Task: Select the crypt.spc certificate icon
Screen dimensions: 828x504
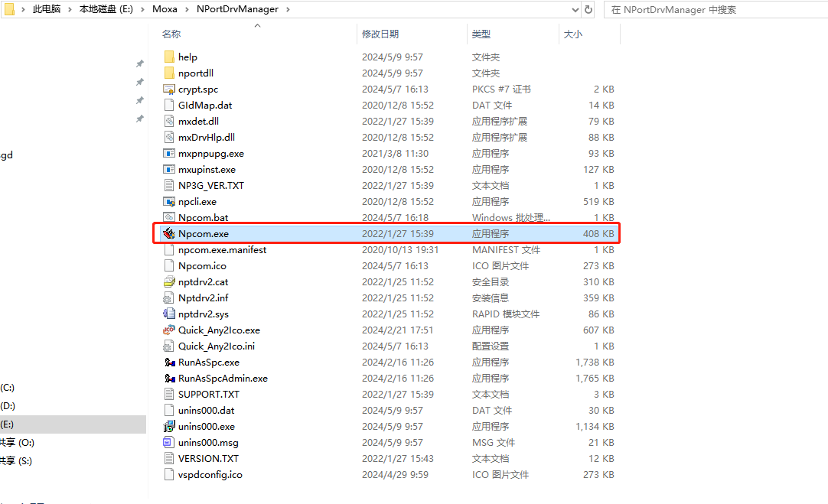Action: (169, 89)
